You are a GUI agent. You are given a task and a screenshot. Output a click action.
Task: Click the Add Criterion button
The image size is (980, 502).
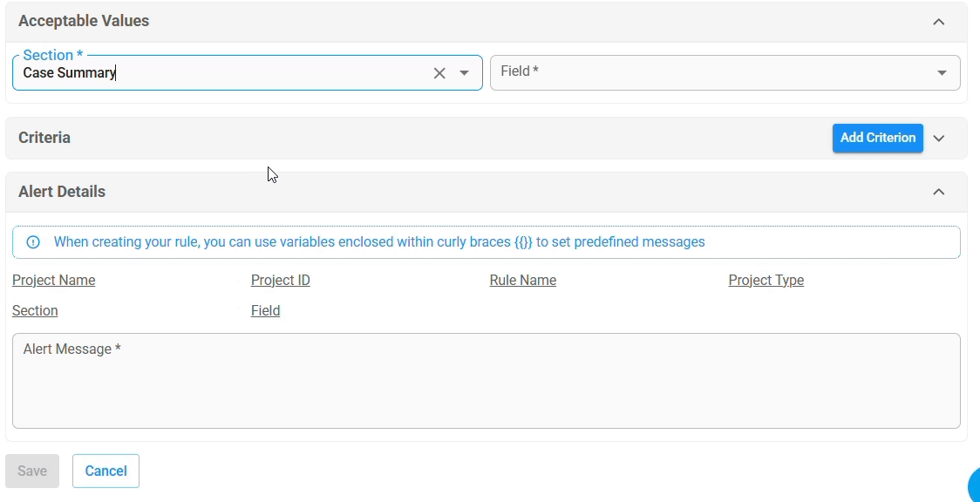click(877, 138)
